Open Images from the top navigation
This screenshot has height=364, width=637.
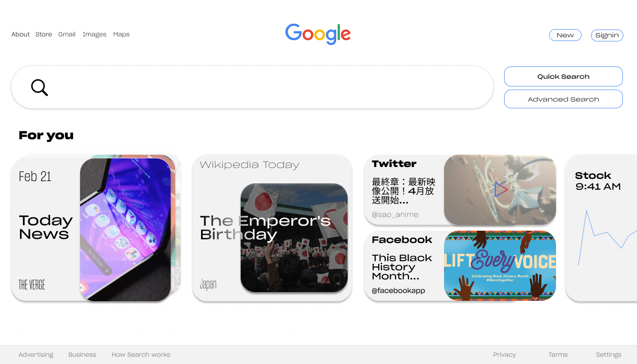(x=95, y=34)
